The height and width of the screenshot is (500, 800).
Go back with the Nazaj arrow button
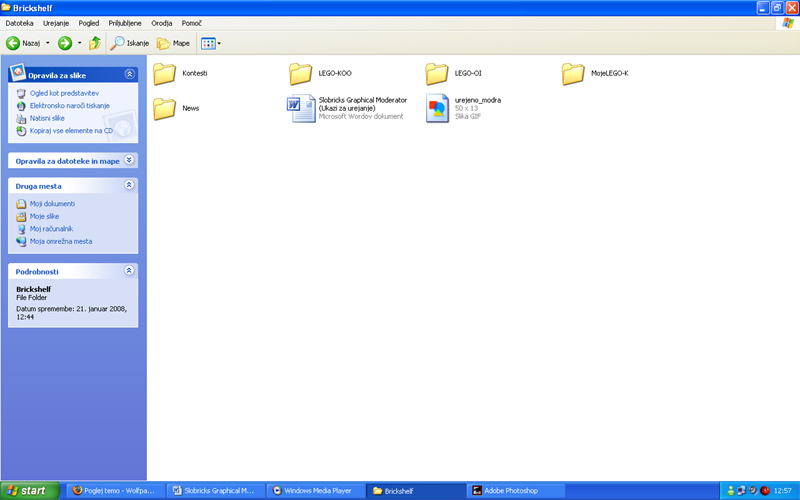23,43
